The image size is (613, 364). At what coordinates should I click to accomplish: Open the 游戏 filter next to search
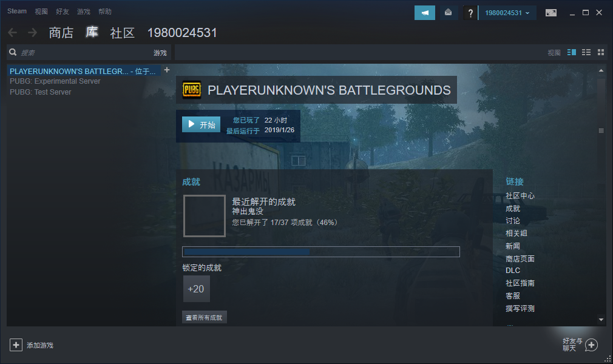pos(160,53)
